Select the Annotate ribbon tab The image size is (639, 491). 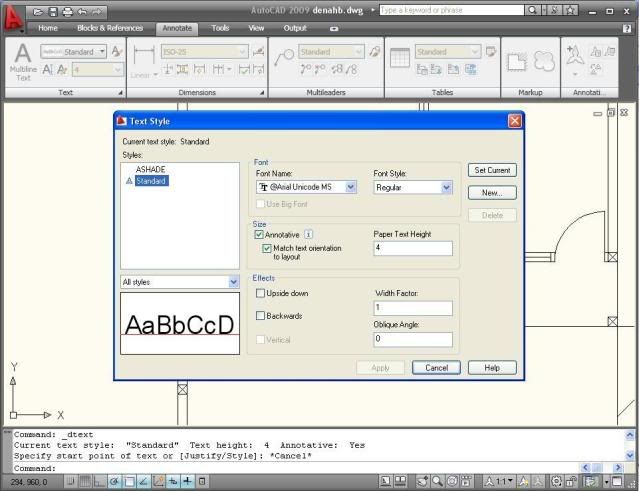pyautogui.click(x=177, y=28)
